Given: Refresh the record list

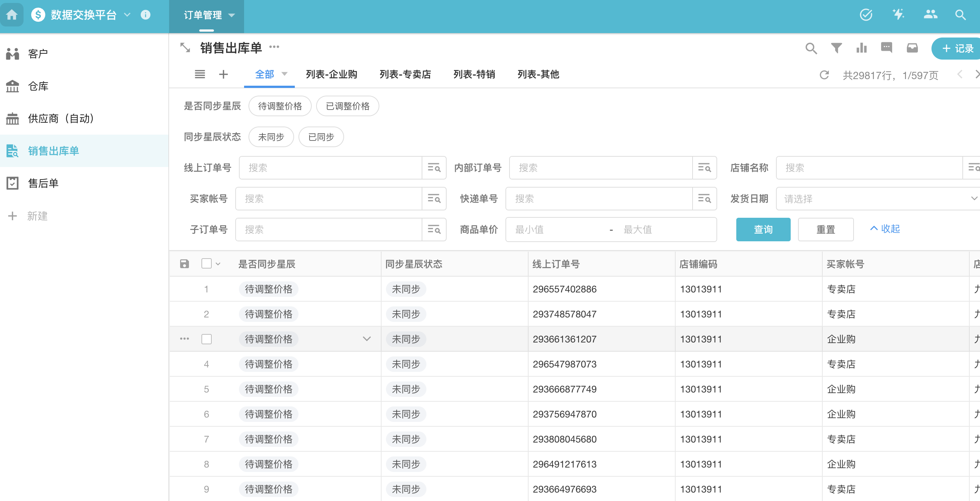Looking at the screenshot, I should coord(824,75).
